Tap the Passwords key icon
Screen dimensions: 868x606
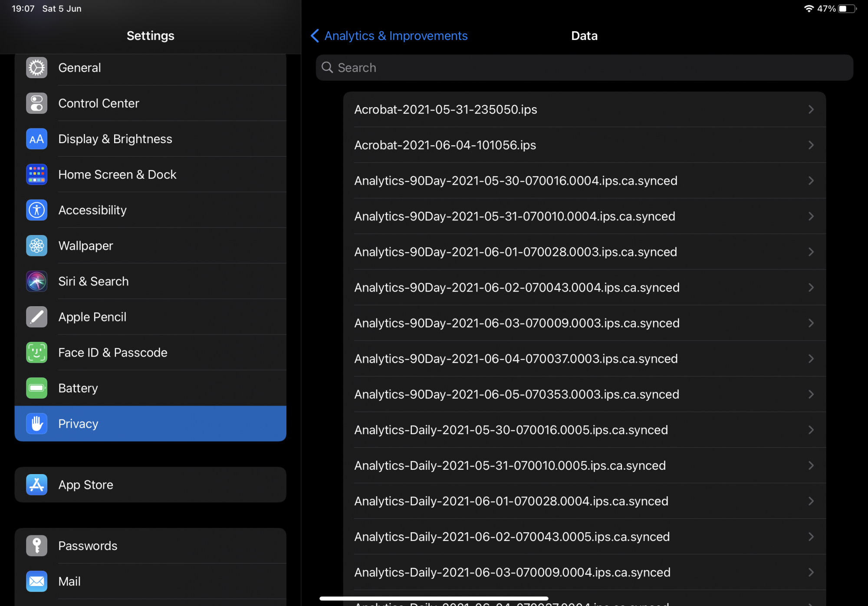[37, 546]
